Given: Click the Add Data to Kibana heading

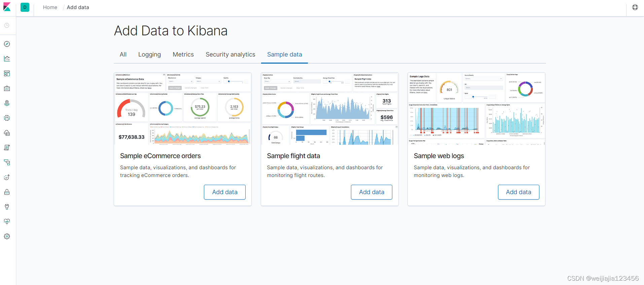Looking at the screenshot, I should tap(171, 31).
